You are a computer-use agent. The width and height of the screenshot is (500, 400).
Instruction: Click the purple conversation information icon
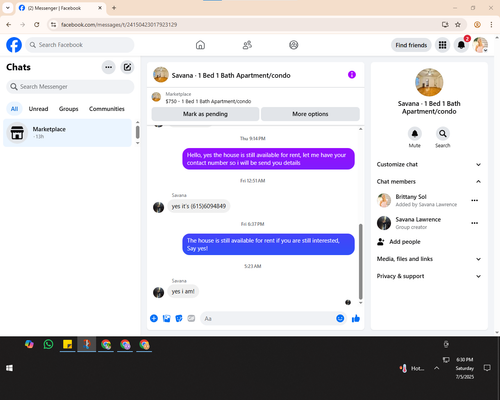[x=352, y=75]
